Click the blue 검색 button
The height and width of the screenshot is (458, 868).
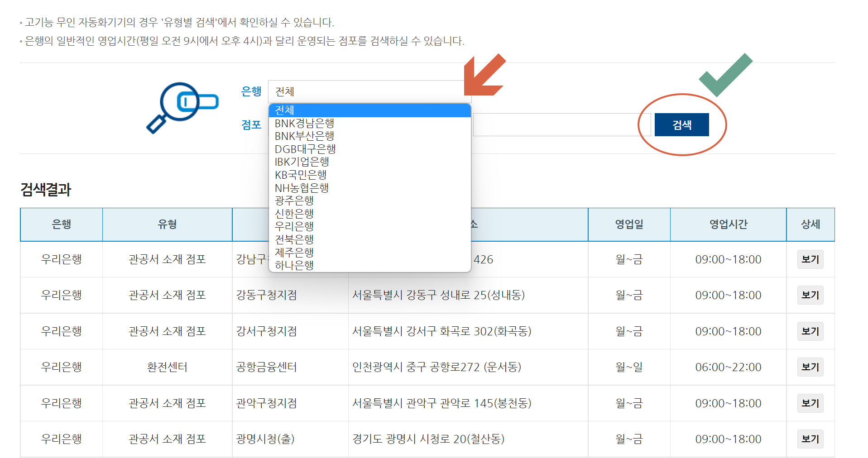[681, 125]
